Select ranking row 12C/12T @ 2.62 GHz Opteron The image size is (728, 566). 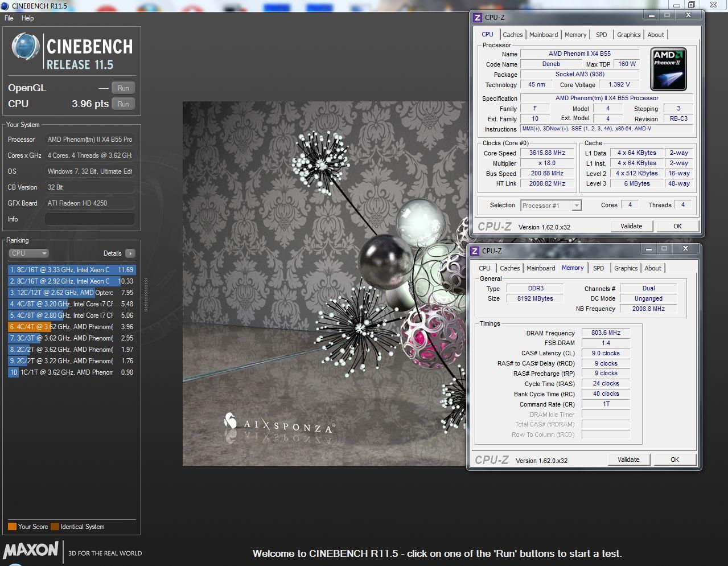(x=72, y=293)
